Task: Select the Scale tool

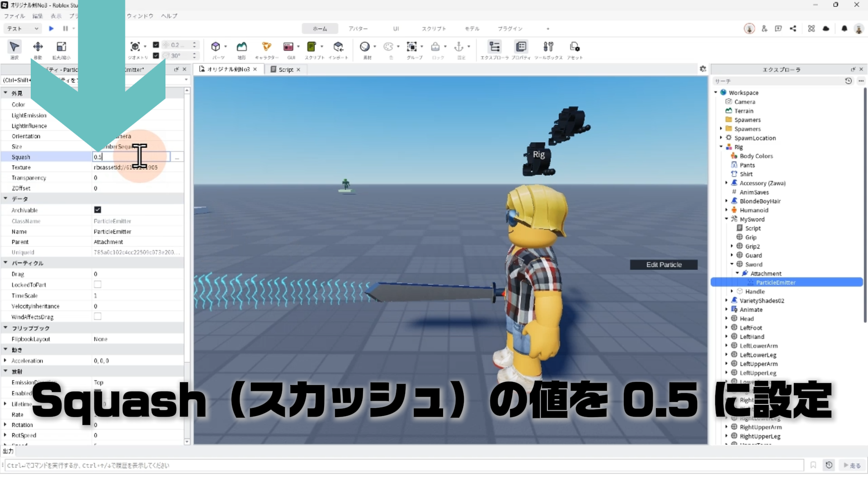Action: pyautogui.click(x=61, y=47)
